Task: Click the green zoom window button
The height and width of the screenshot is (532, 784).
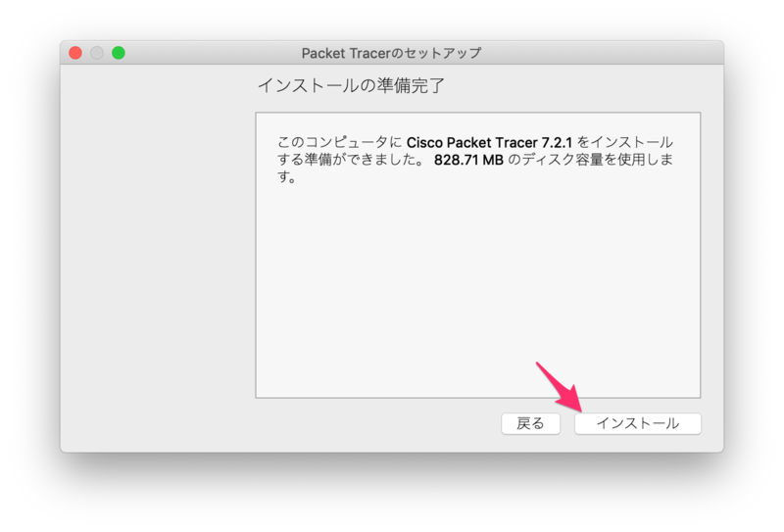Action: [x=119, y=53]
